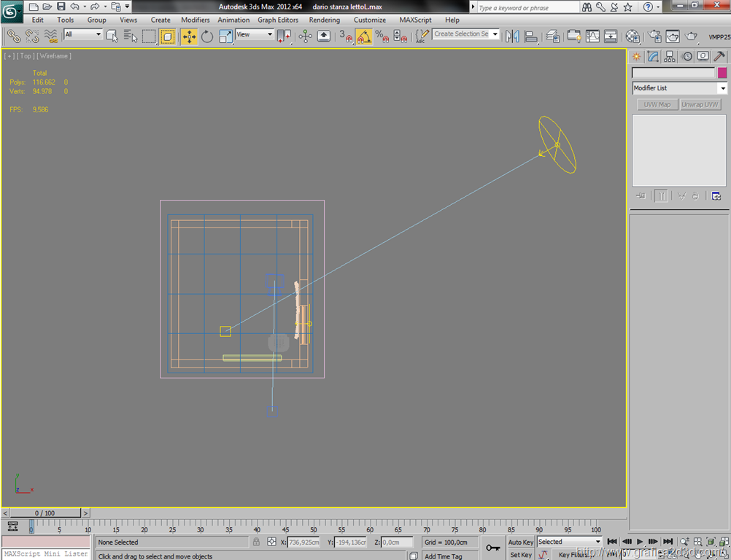Screen dimensions: 731x560
Task: Open the MAXScript menu
Action: pyautogui.click(x=415, y=20)
